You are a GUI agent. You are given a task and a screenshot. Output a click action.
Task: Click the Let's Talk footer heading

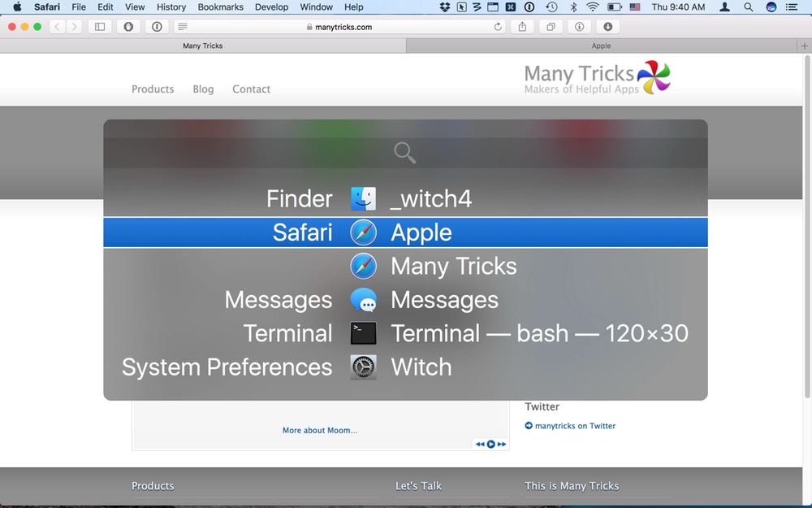pyautogui.click(x=418, y=486)
